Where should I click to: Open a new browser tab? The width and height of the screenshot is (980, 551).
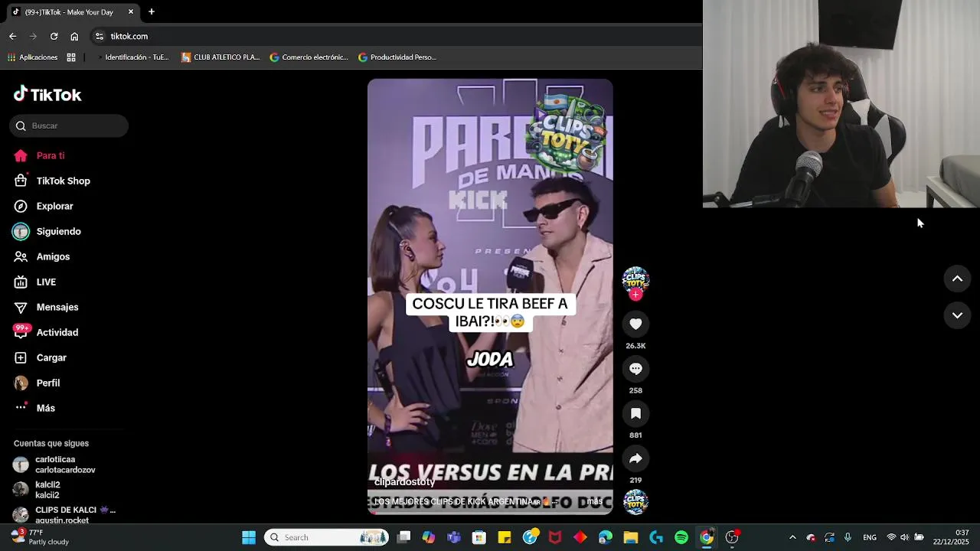point(152,11)
